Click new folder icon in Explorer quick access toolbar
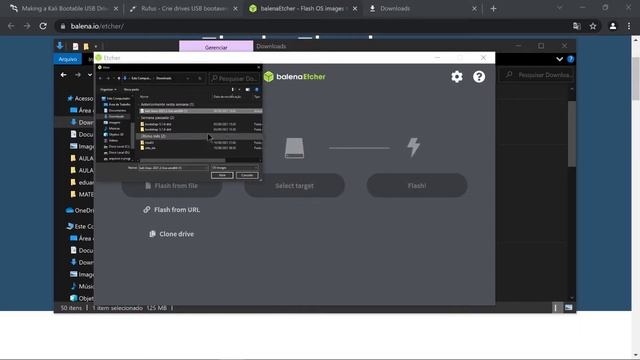The image size is (640, 360). click(86, 47)
